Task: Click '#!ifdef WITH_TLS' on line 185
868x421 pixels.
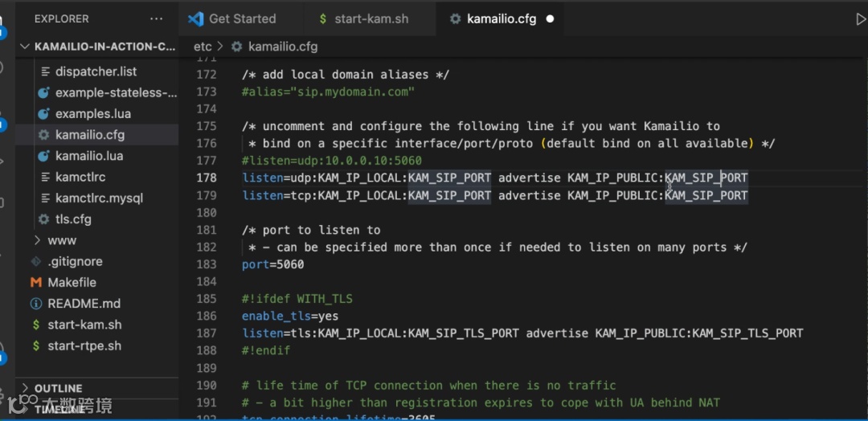Action: click(x=297, y=299)
